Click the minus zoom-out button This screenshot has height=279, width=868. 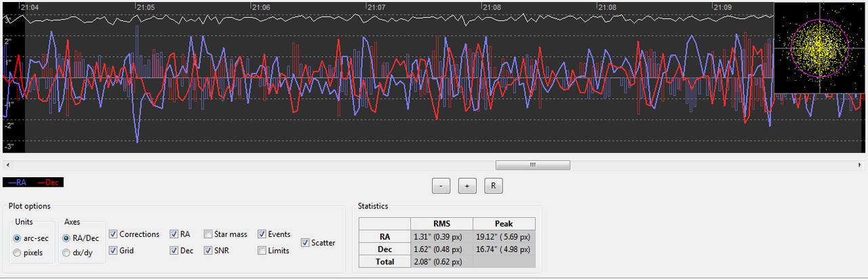[x=441, y=186]
